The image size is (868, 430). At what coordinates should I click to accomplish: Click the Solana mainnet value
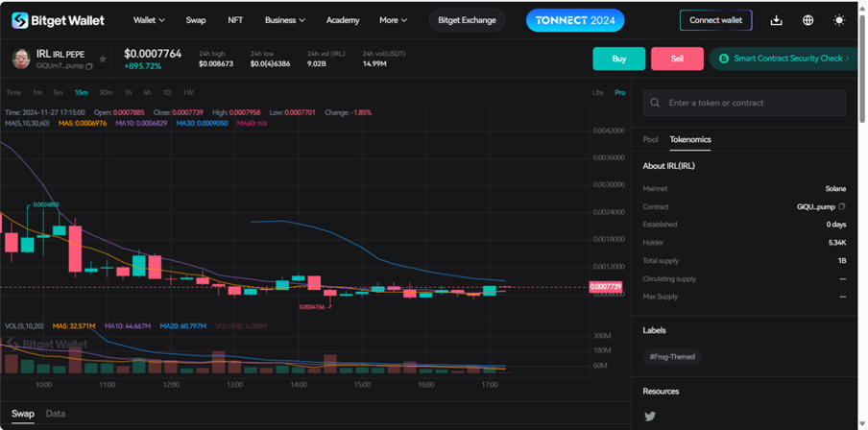tap(835, 189)
